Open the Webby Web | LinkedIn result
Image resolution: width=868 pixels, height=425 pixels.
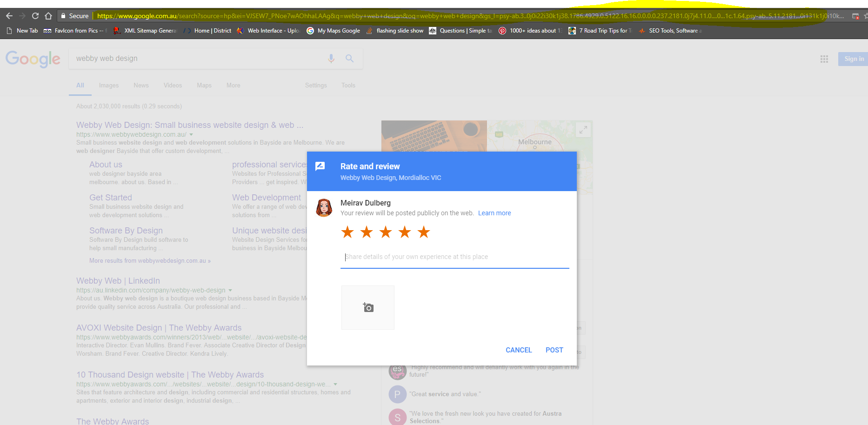[118, 281]
